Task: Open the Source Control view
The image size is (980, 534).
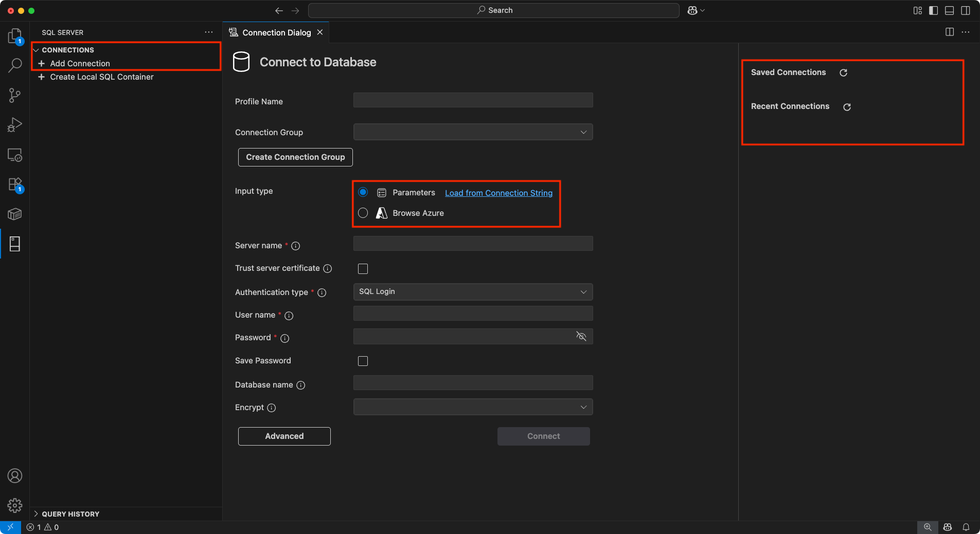Action: coord(15,95)
